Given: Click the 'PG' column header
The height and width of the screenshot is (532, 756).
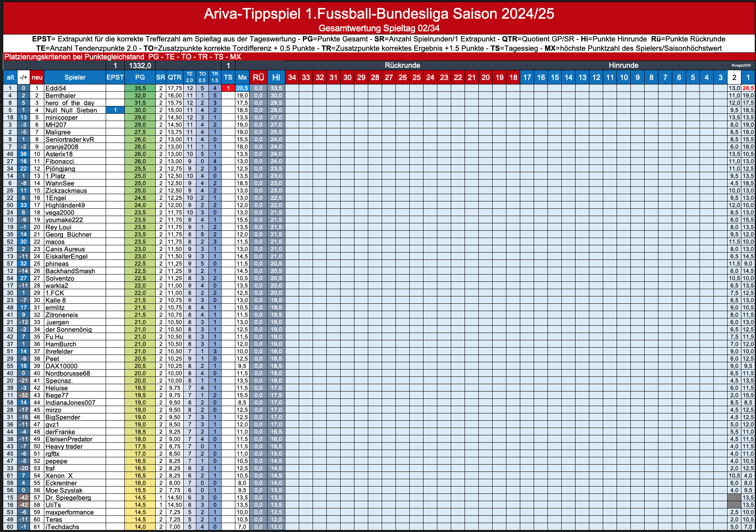Looking at the screenshot, I should pyautogui.click(x=140, y=77).
